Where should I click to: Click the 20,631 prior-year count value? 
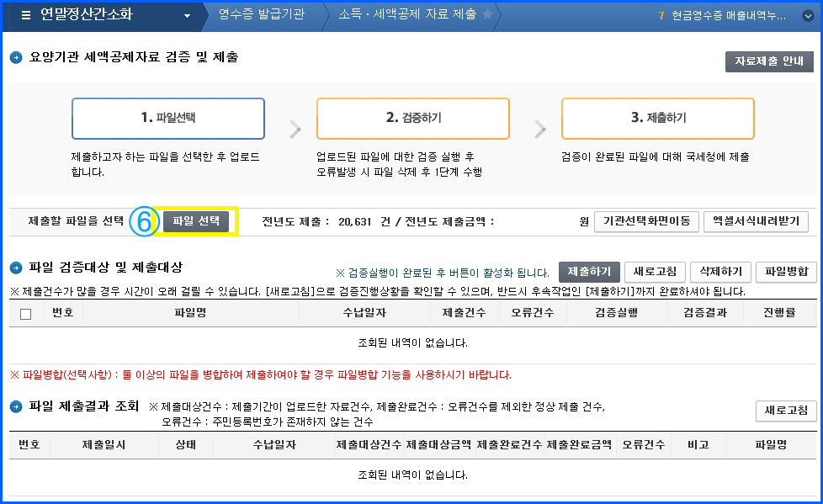pyautogui.click(x=355, y=222)
